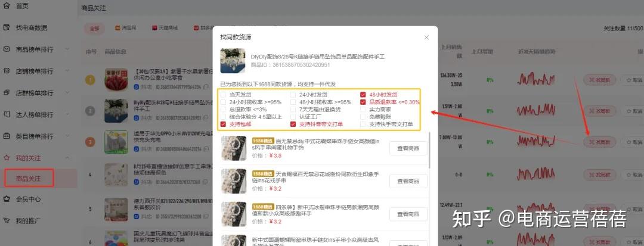
Task: Tick 24小时揽收率 >=95% checkbox
Action: tap(223, 102)
